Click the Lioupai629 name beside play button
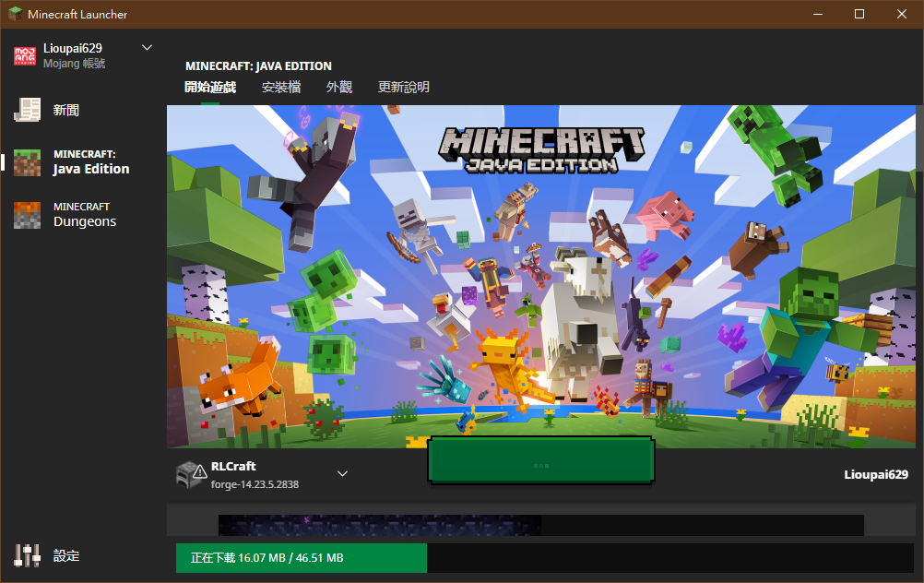The image size is (924, 583). (876, 474)
